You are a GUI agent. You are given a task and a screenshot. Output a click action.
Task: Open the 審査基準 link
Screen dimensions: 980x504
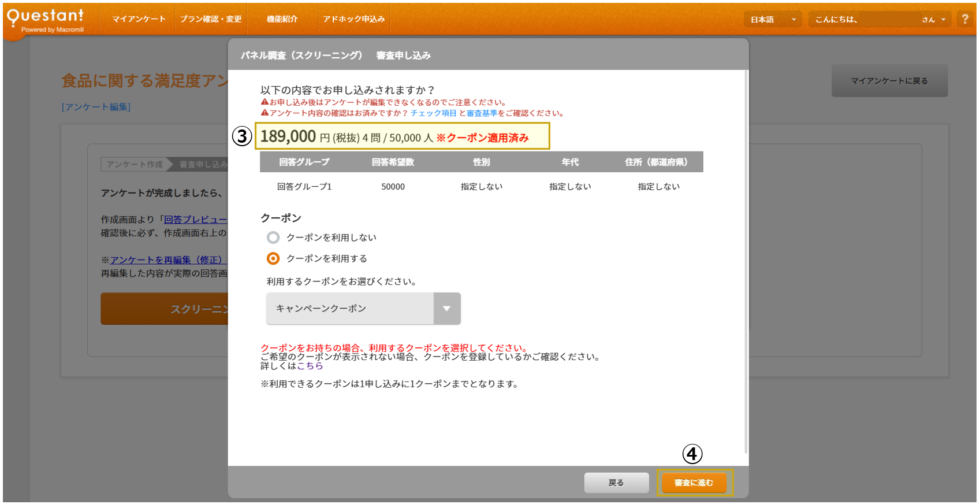point(482,113)
